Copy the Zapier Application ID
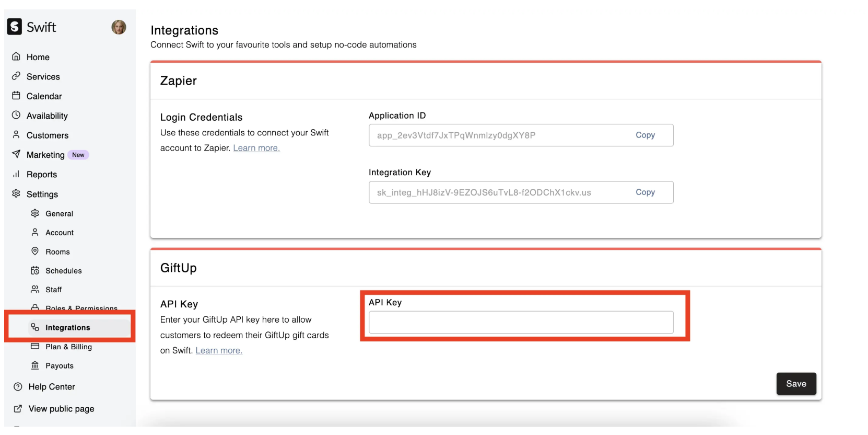The height and width of the screenshot is (435, 868). pyautogui.click(x=645, y=135)
